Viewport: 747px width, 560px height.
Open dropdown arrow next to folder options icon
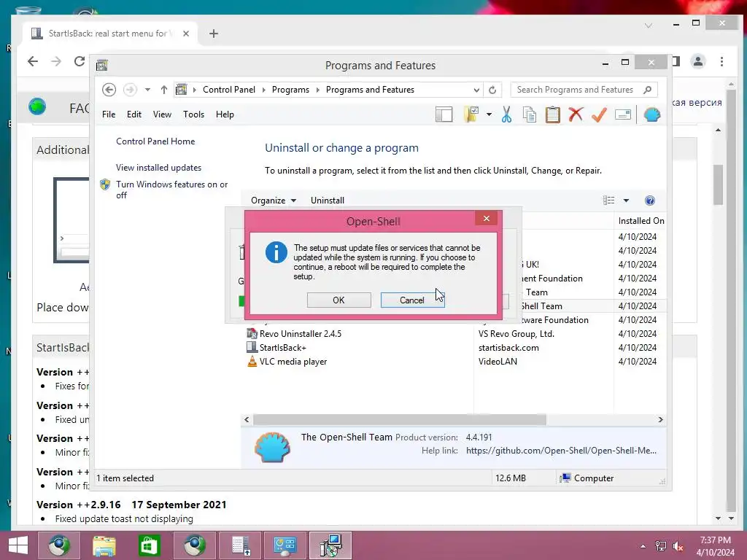[489, 114]
